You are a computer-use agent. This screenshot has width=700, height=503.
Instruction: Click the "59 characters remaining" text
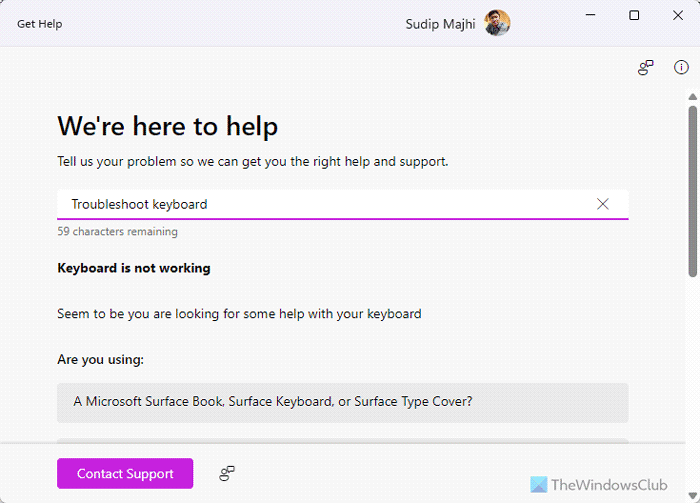tap(117, 232)
